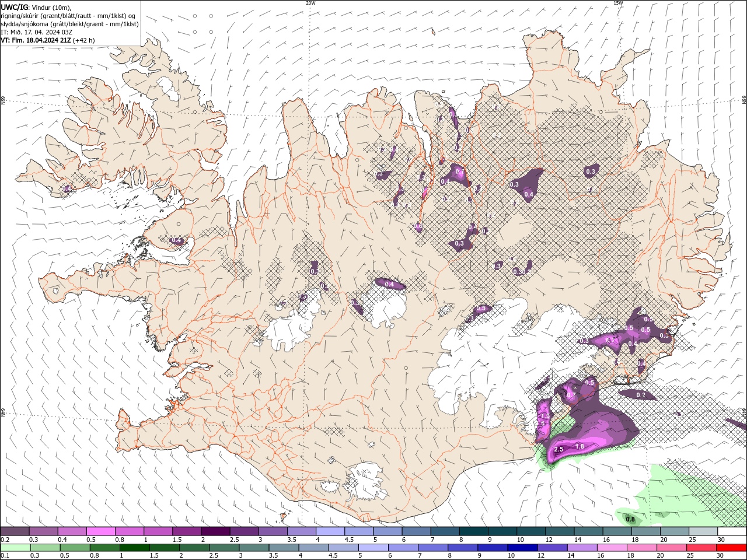
Task: Click the '1.8' value on the southeast snowfall patch
Action: coord(580,446)
